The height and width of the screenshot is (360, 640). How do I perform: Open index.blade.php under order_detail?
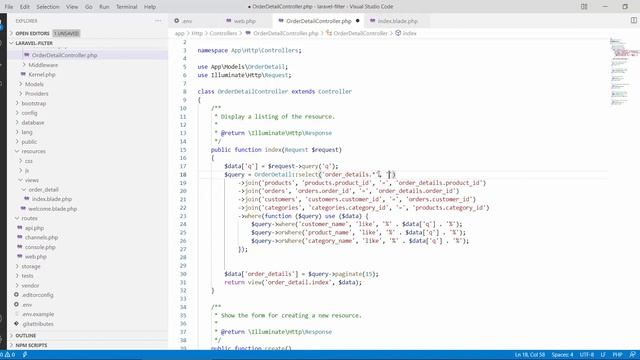52,199
